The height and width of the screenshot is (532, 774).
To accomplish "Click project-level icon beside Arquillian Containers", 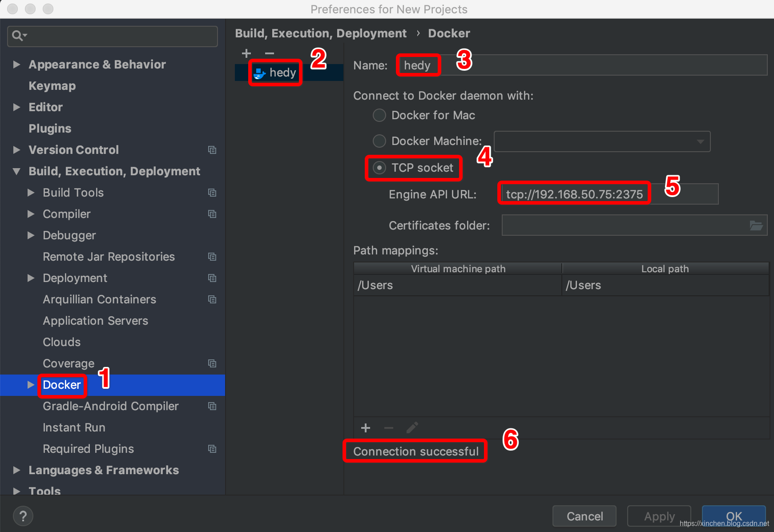I will [212, 299].
